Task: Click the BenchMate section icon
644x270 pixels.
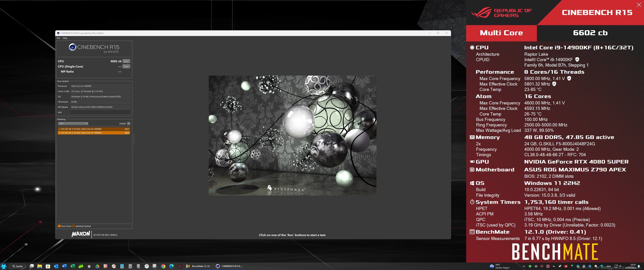Action: coord(472,232)
